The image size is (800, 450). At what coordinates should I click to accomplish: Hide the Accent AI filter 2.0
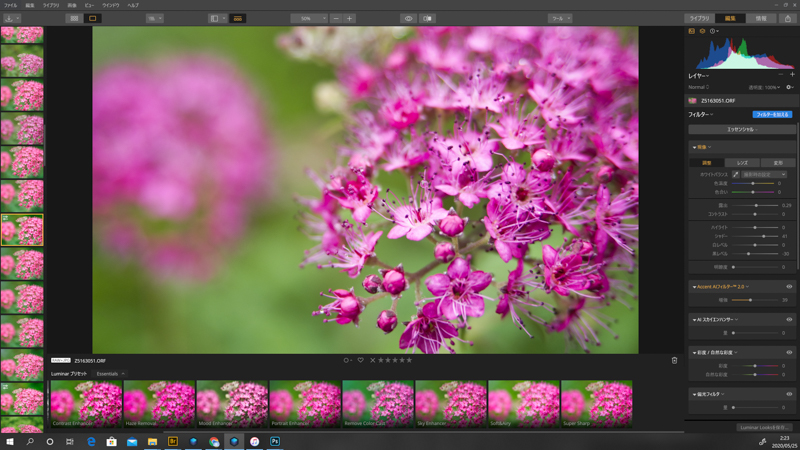point(789,287)
